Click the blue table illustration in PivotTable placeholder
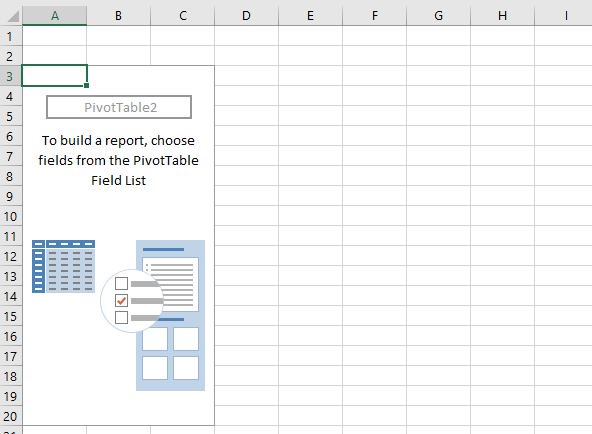Viewport: 592px width, 434px height. tap(63, 266)
